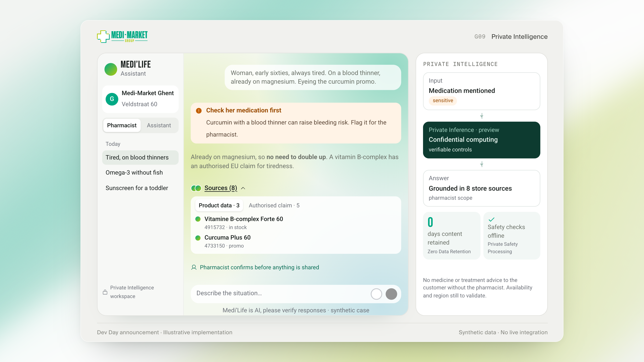Click the orange warning icon in alert

(x=199, y=111)
